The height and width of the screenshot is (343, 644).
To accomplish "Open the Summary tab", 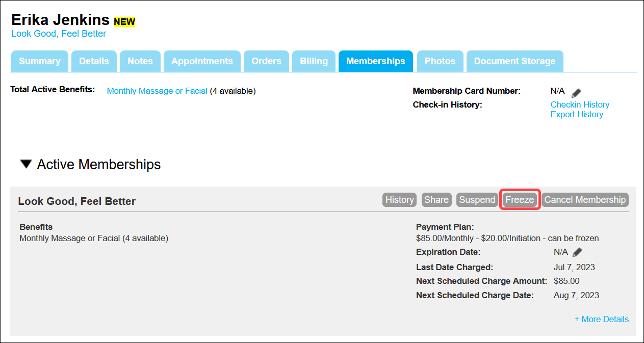I will (39, 61).
